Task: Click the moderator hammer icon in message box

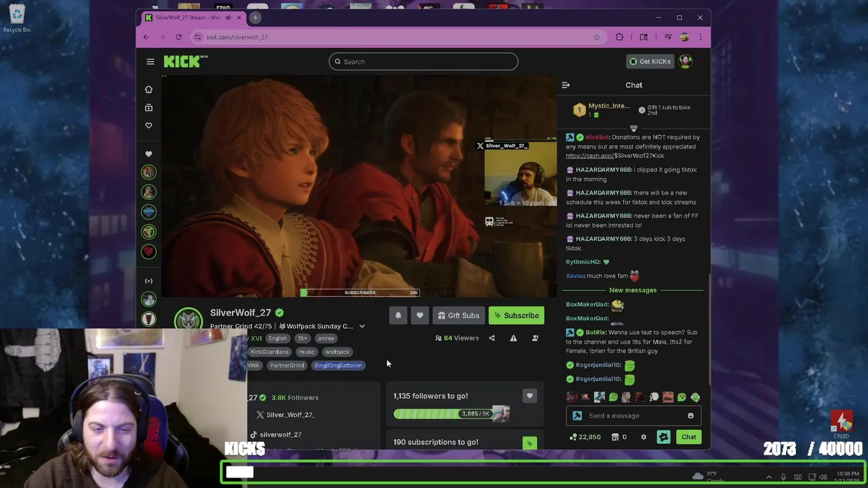Action: [x=577, y=416]
